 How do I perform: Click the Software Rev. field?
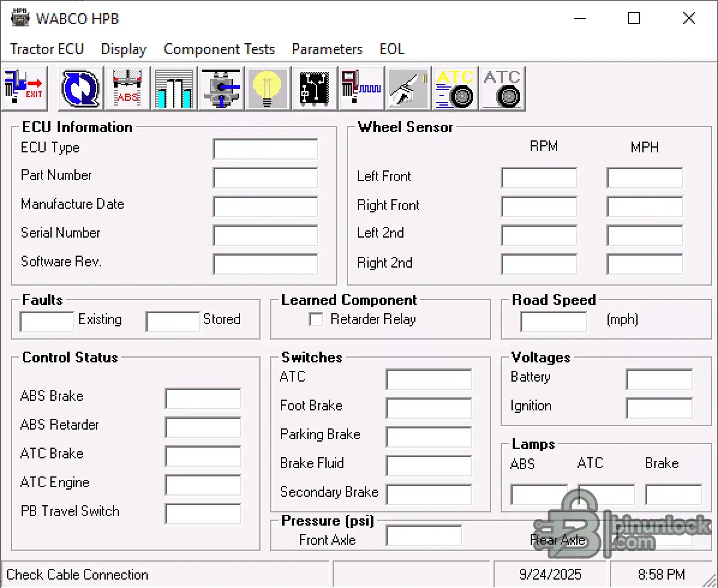[265, 265]
